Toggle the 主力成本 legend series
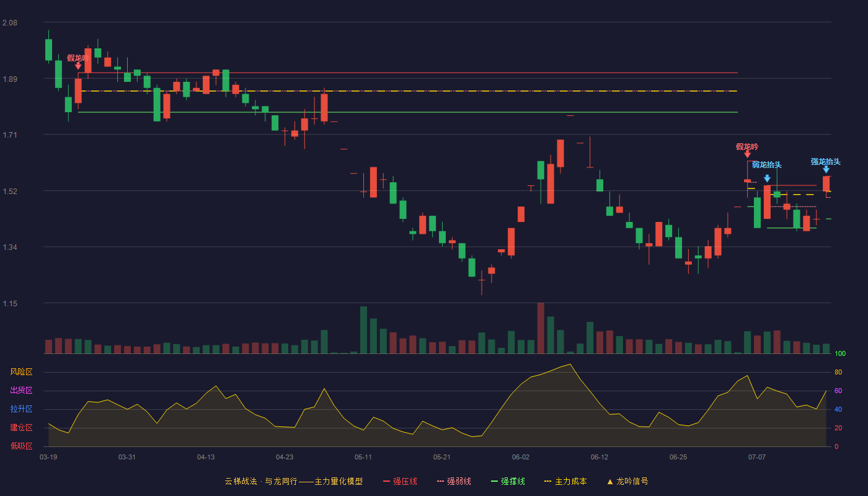This screenshot has height=496, width=868. (x=565, y=481)
